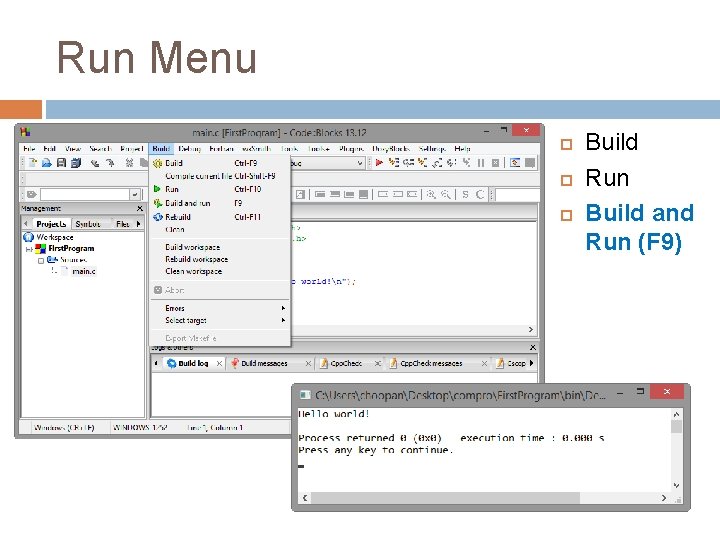Click the console vertical scrollbar down arrow
Viewport: 720px width, 540px height.
click(x=676, y=485)
